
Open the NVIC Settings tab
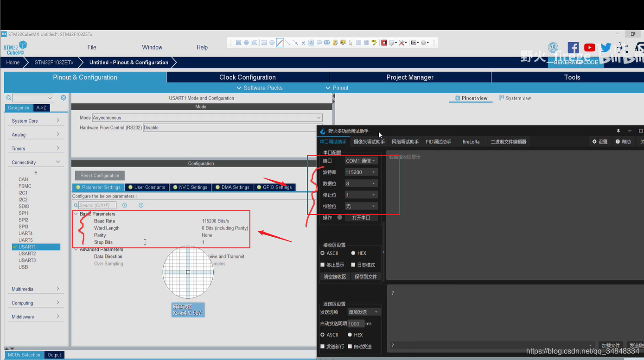190,187
